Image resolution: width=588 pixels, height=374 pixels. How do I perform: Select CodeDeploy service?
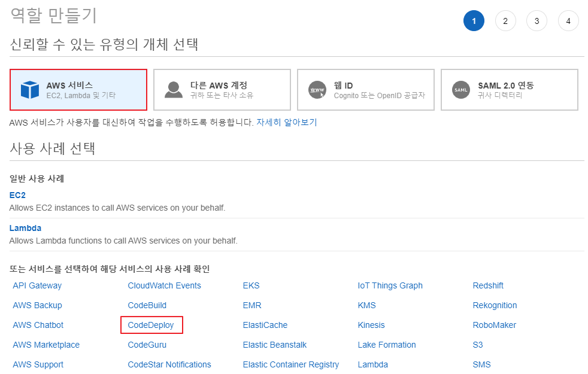click(x=151, y=325)
